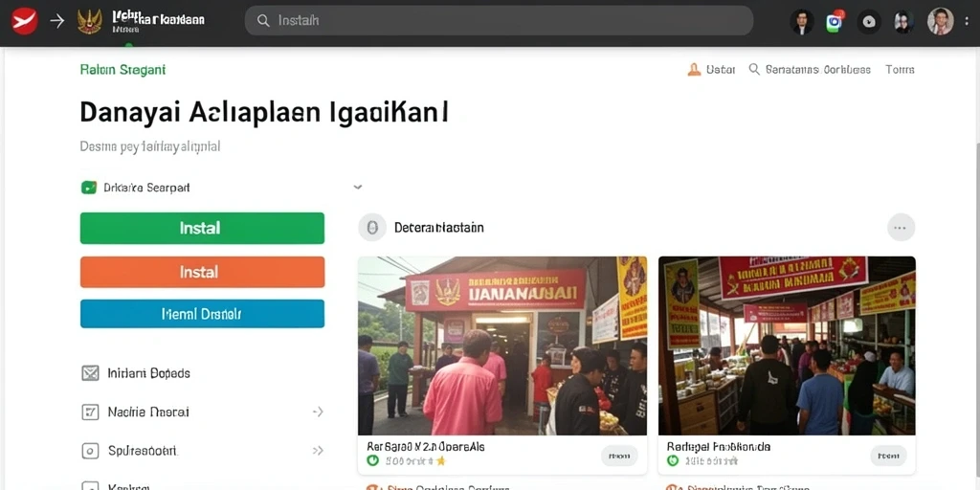Click the magnifier icon in search bar
980x490 pixels.
click(x=264, y=21)
